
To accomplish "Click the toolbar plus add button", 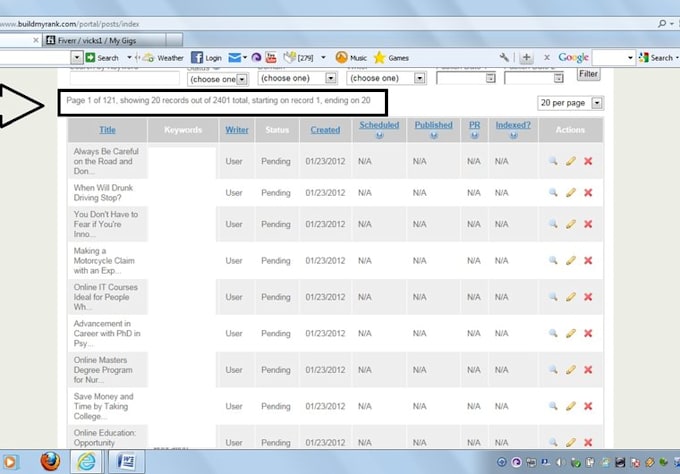I will click(x=526, y=57).
